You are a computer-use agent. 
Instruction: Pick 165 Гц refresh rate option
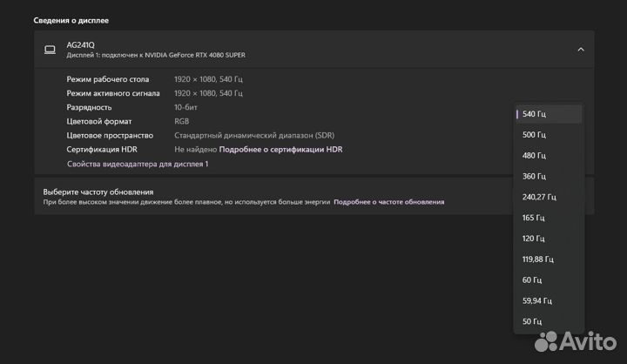click(549, 218)
